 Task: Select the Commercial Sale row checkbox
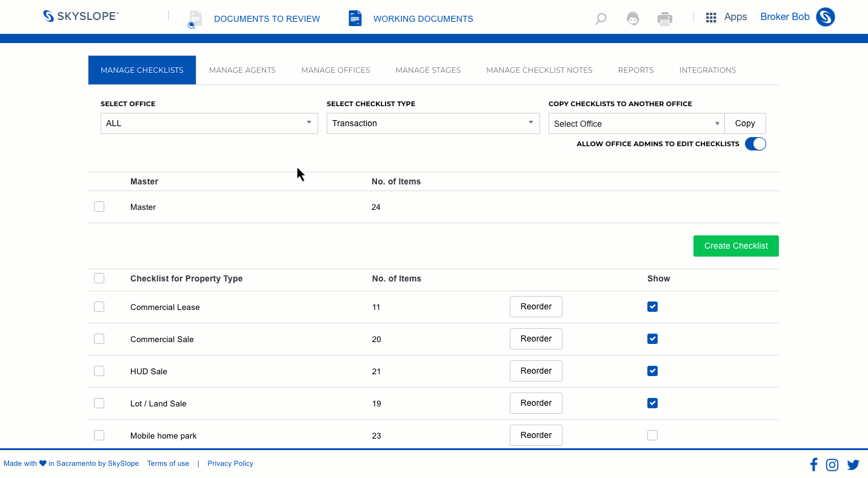(99, 339)
